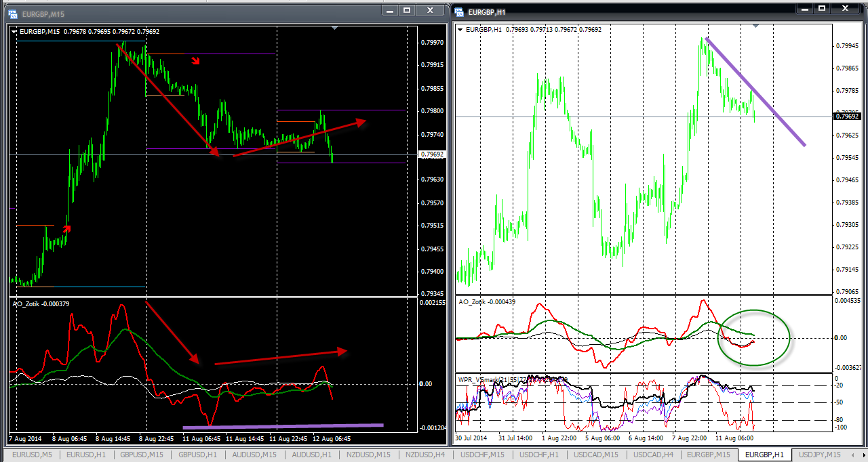Click the EURGBP,H1 window chart icon

(459, 12)
